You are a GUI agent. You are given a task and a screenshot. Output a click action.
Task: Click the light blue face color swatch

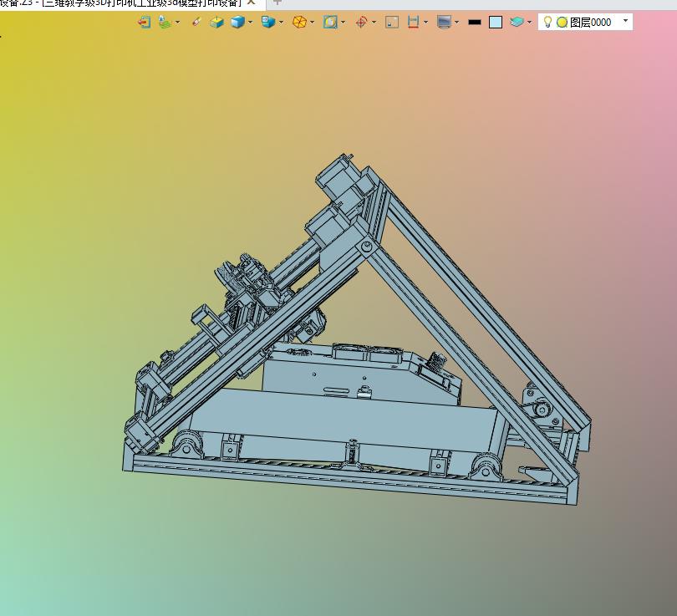[496, 23]
